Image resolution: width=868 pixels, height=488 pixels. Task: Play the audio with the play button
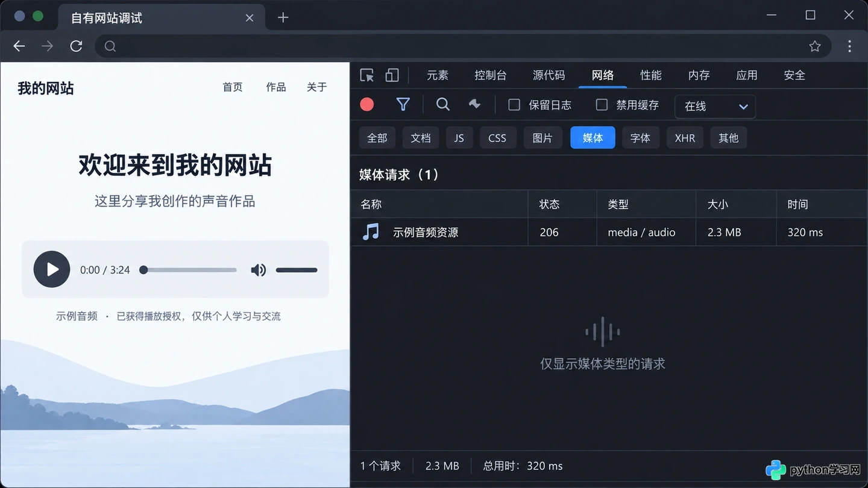[52, 269]
